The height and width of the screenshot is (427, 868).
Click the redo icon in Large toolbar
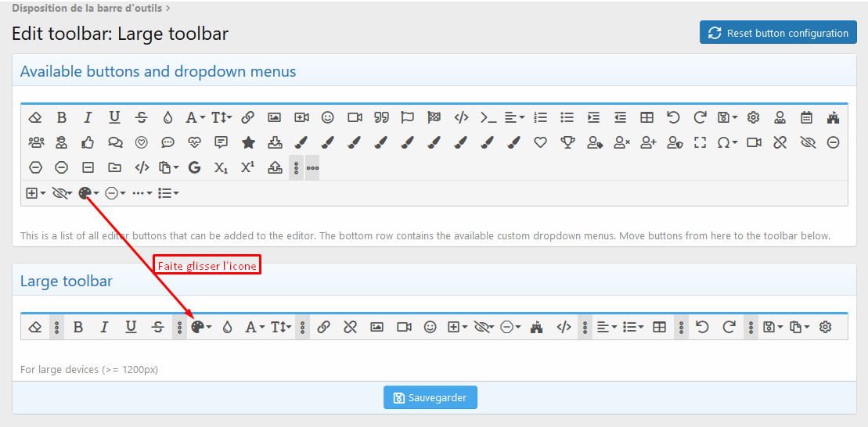[x=729, y=328]
